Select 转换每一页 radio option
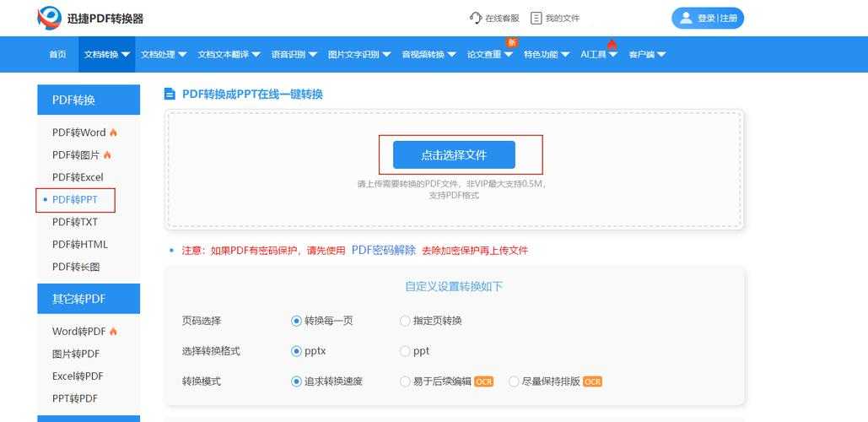Image resolution: width=868 pixels, height=422 pixels. pyautogui.click(x=296, y=321)
